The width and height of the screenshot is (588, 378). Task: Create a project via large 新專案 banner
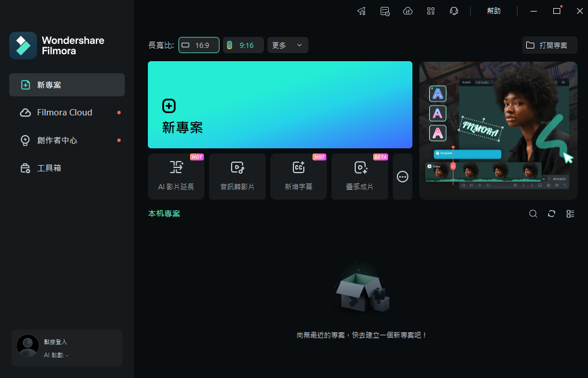click(280, 105)
